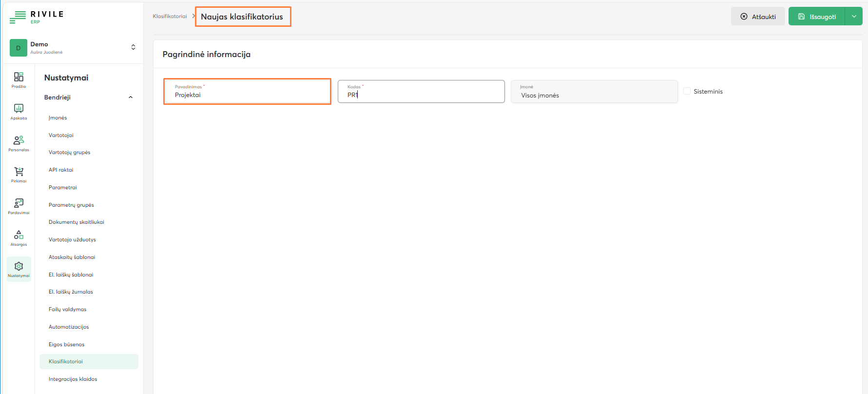The width and height of the screenshot is (868, 394).
Task: Enable the Sisteminis checkbox
Action: point(687,91)
